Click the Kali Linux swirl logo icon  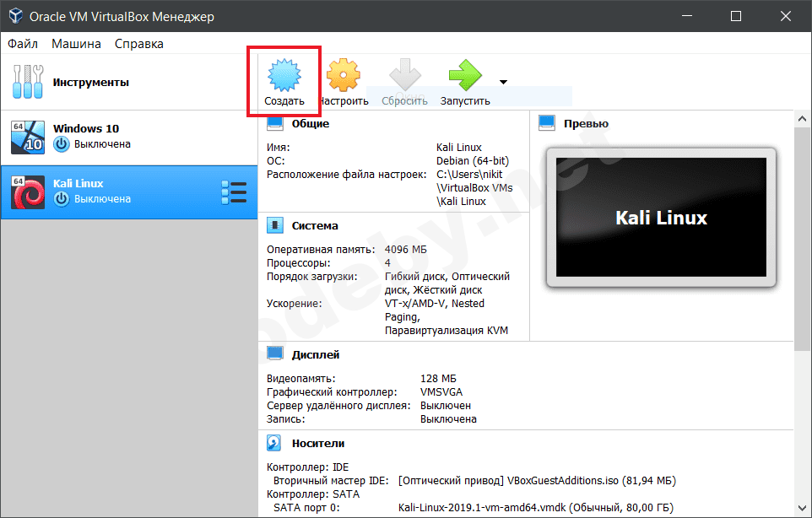[28, 192]
